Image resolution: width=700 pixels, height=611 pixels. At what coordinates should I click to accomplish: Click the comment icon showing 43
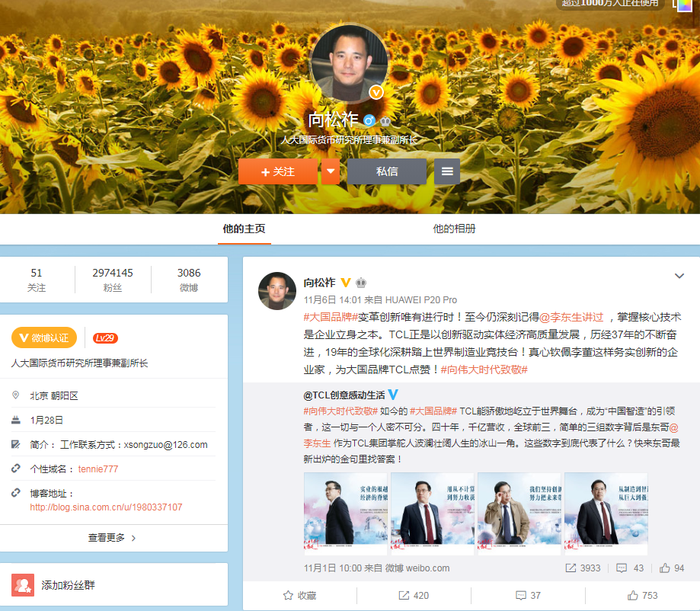click(622, 568)
